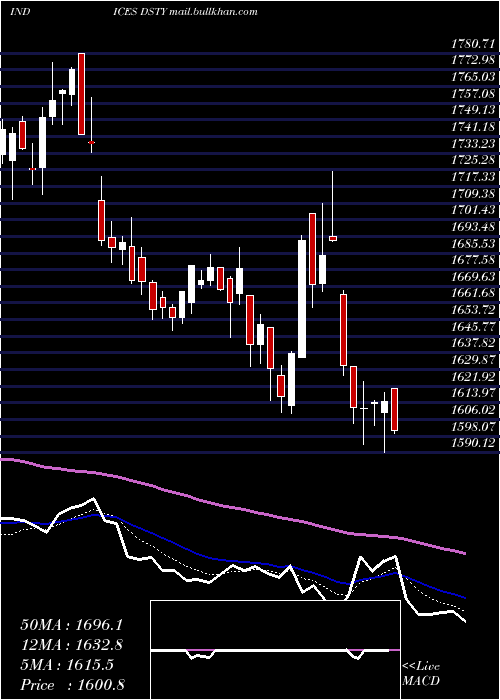Click the 1637.82 price label
Image resolution: width=500 pixels, height=700 pixels.
pyautogui.click(x=473, y=343)
